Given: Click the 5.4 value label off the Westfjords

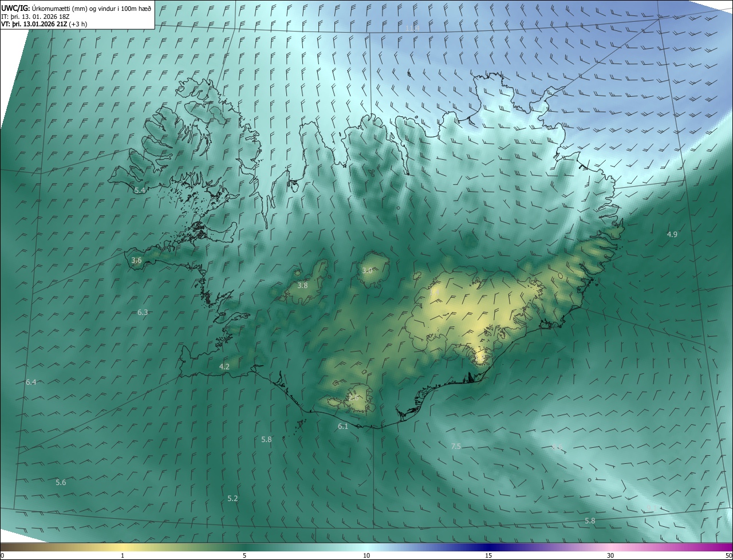Looking at the screenshot, I should click(x=139, y=190).
